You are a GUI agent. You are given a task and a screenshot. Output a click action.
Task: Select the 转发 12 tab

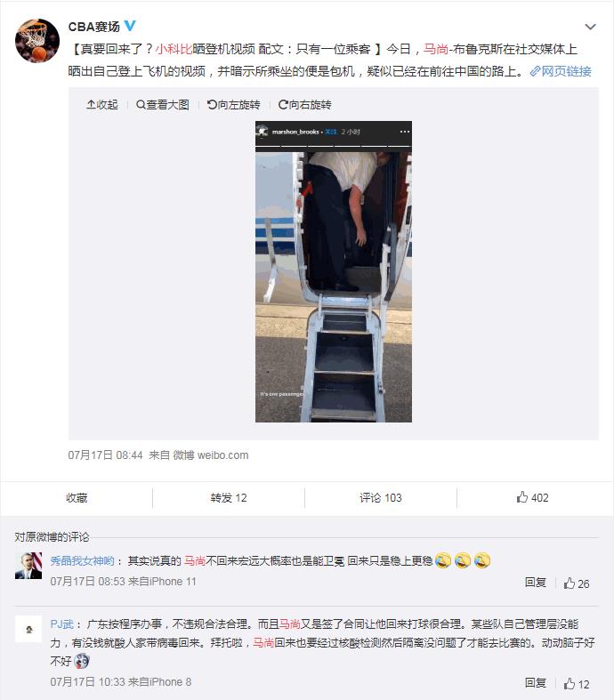coord(229,498)
